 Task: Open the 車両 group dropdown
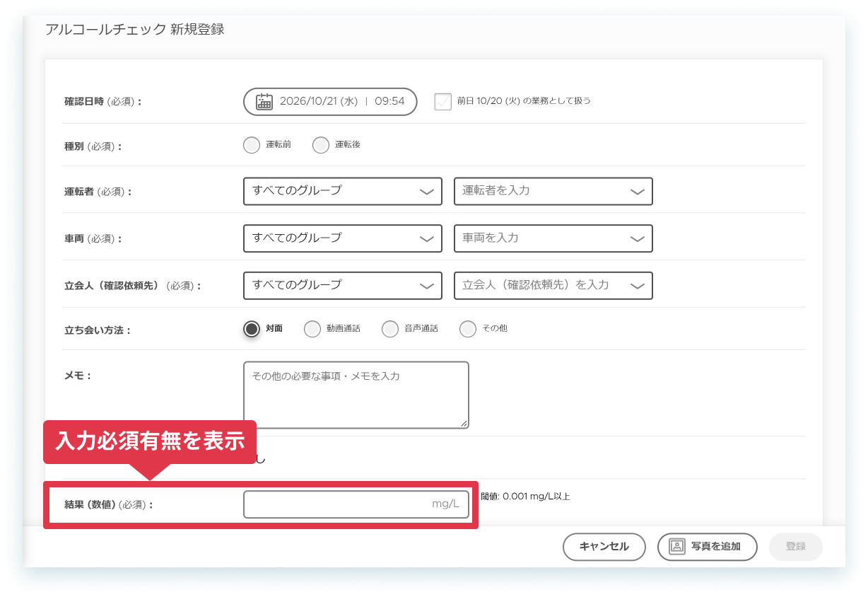click(343, 238)
